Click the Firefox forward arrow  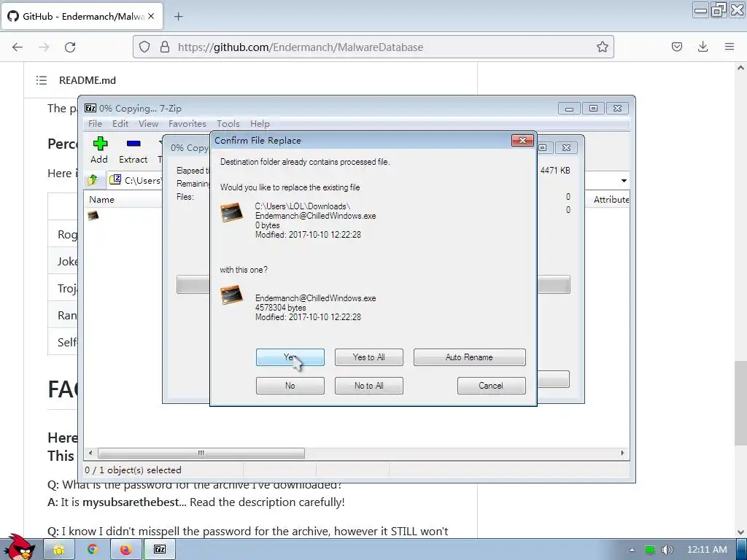point(44,47)
